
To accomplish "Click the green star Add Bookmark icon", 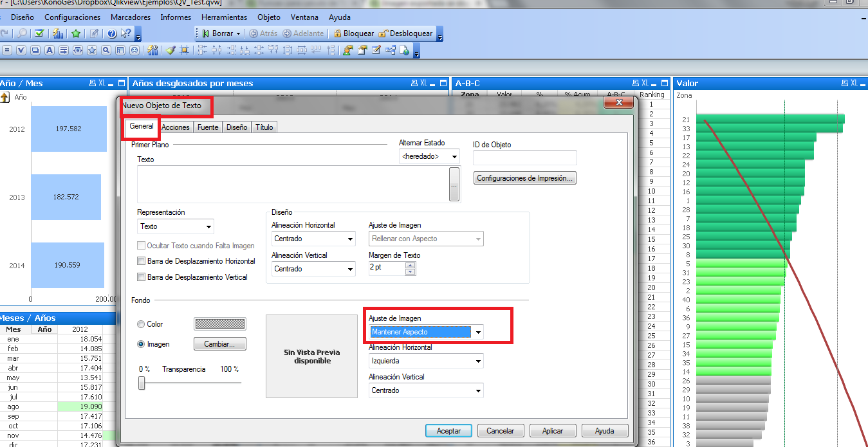I will click(x=76, y=33).
